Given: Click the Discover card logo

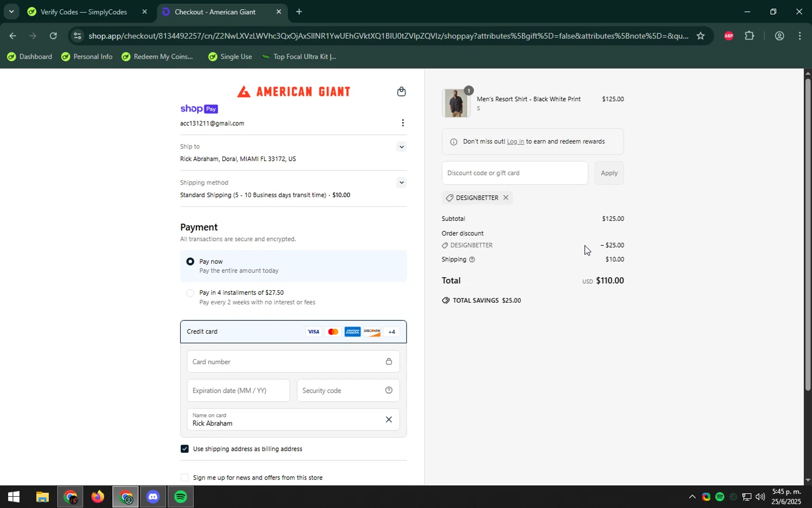Looking at the screenshot, I should (372, 332).
